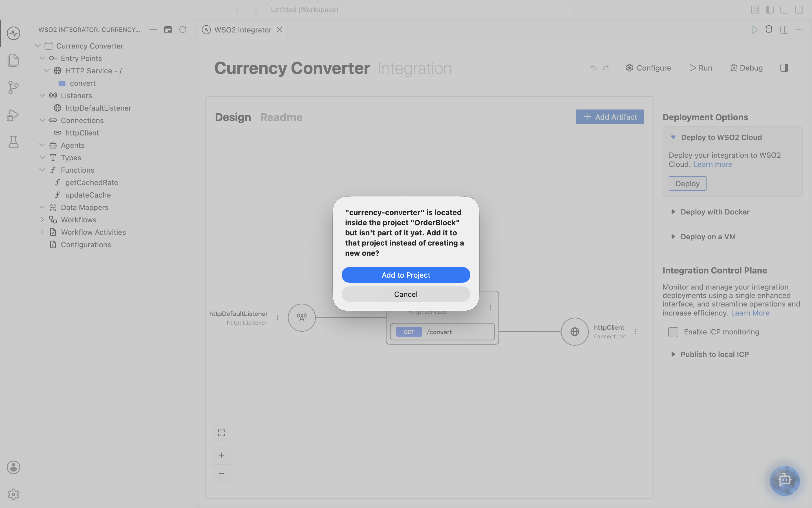Switch to the Readme tab

point(281,117)
